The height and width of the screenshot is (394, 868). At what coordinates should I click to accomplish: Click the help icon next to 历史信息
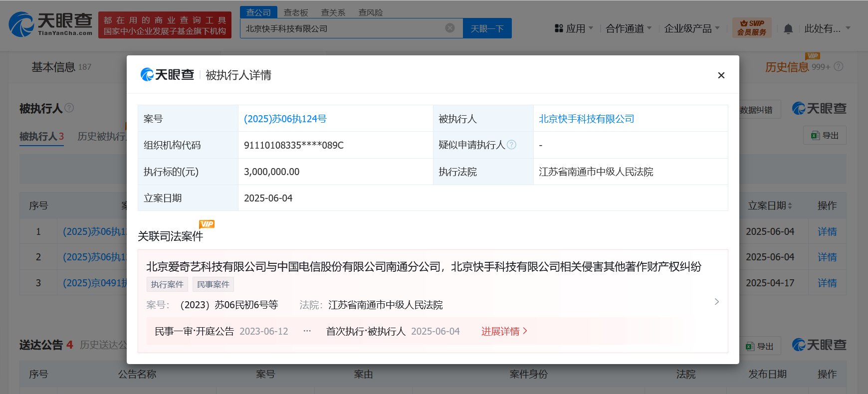pyautogui.click(x=839, y=66)
